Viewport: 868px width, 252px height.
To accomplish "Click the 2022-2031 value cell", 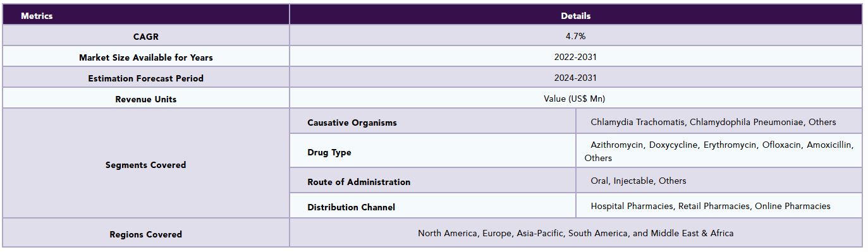I will pos(576,57).
